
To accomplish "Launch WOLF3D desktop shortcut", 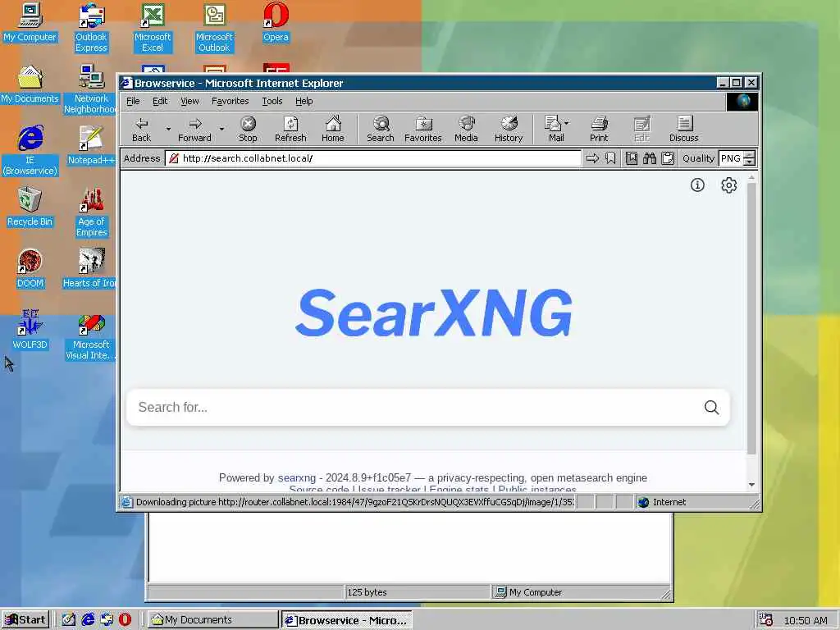I will tap(30, 331).
